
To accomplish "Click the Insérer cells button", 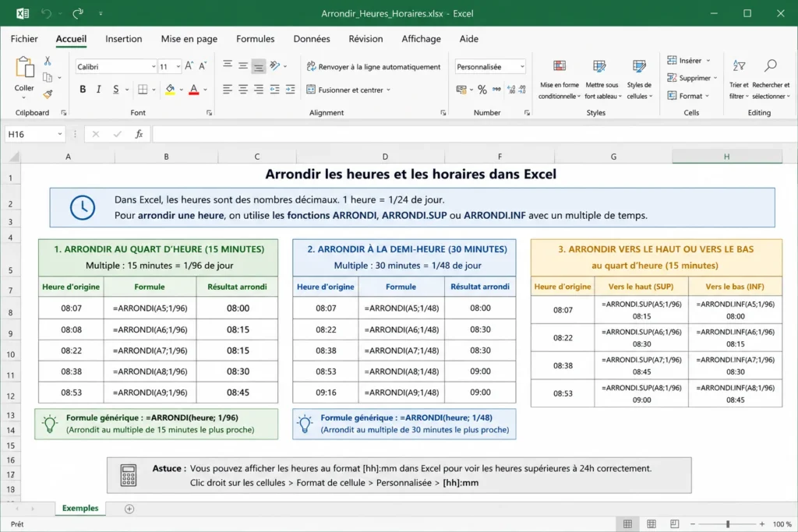I will click(689, 61).
